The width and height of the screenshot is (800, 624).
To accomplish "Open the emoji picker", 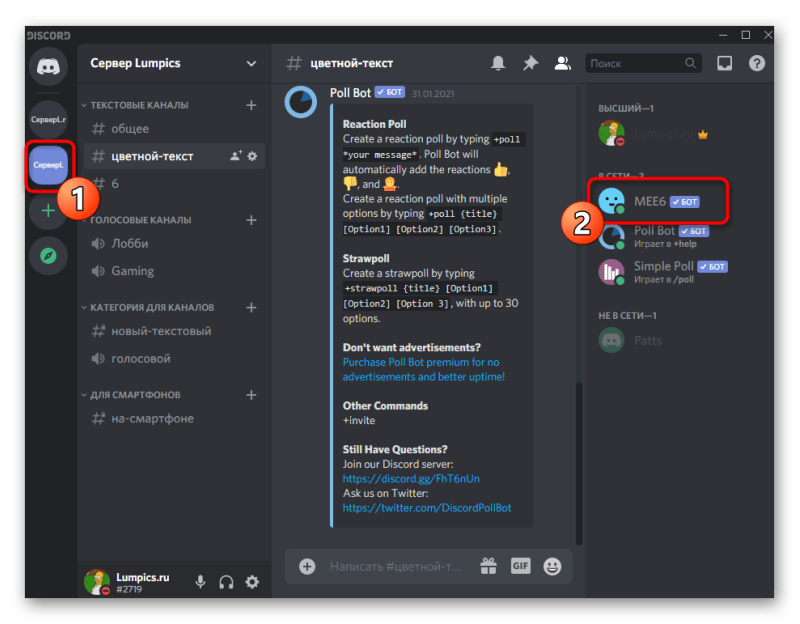I will coord(552,566).
